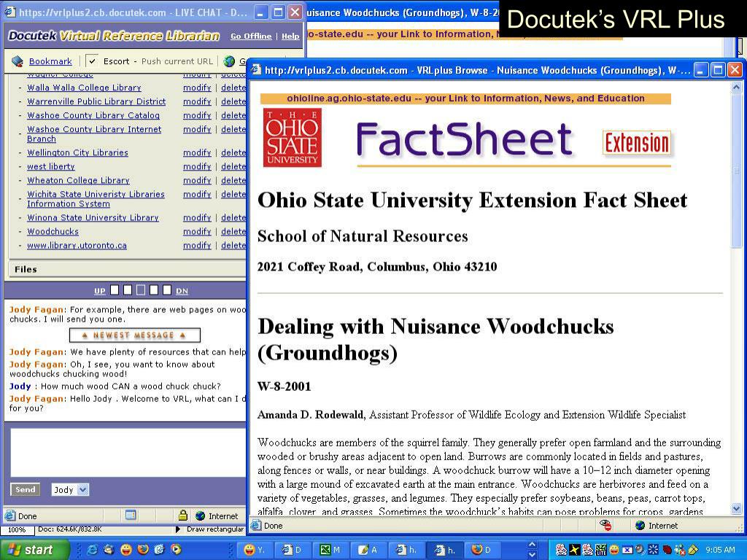Image resolution: width=747 pixels, height=560 pixels.
Task: Select the middle chat size box
Action: 141,290
